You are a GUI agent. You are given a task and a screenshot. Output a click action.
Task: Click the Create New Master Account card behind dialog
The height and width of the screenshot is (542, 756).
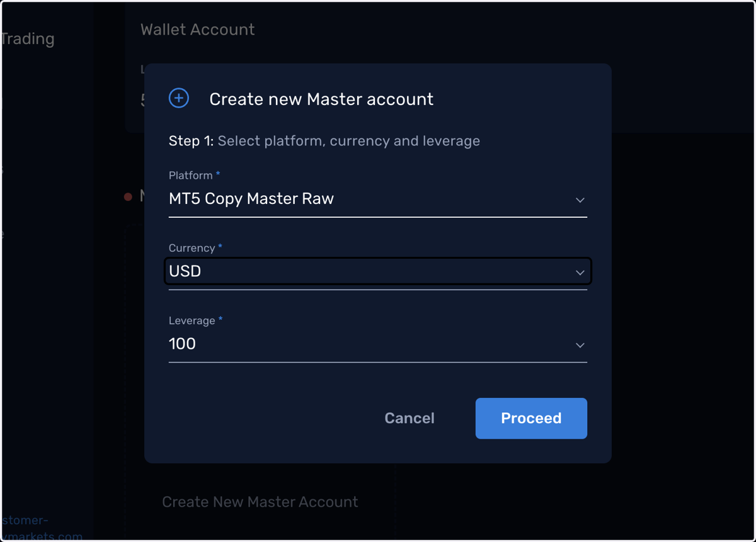click(x=260, y=502)
